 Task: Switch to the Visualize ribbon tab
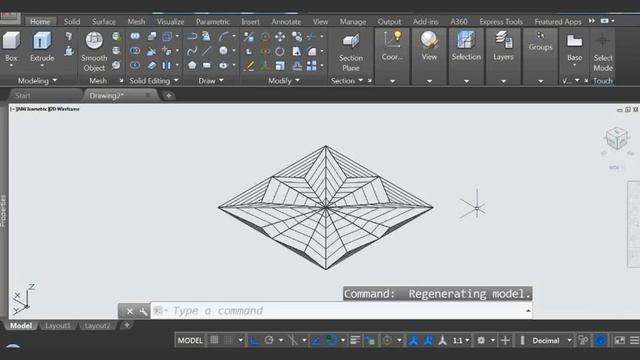[x=170, y=22]
